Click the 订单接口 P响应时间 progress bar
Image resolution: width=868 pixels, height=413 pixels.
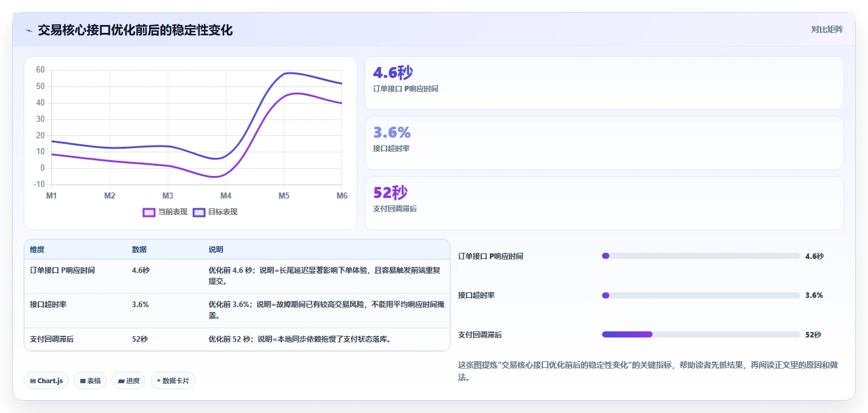tap(701, 256)
